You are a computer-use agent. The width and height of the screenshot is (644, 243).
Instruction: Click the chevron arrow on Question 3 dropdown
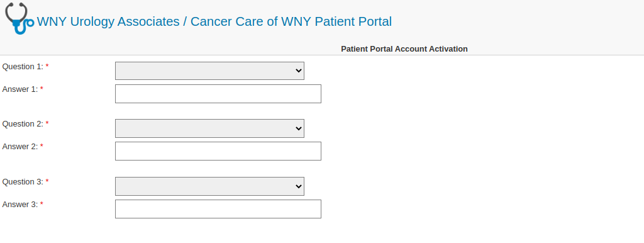[x=299, y=186]
